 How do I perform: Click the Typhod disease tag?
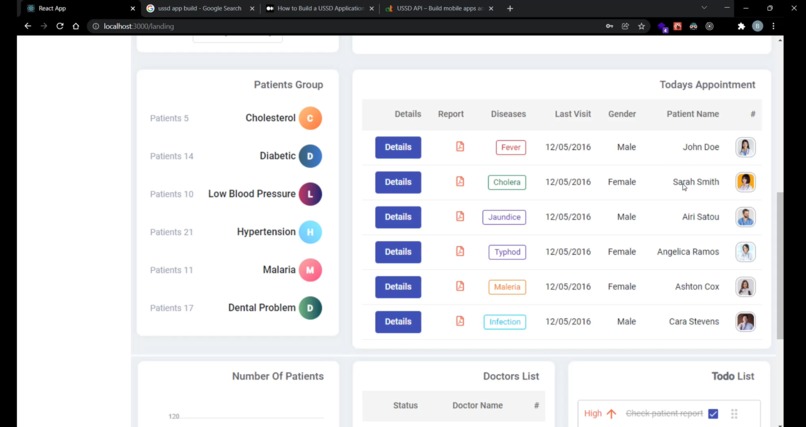pyautogui.click(x=507, y=252)
